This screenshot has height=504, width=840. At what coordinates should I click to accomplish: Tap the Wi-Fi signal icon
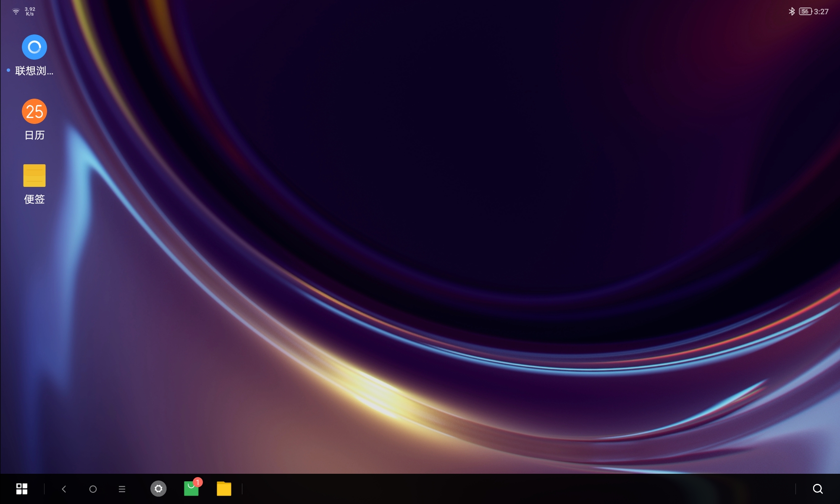[16, 11]
